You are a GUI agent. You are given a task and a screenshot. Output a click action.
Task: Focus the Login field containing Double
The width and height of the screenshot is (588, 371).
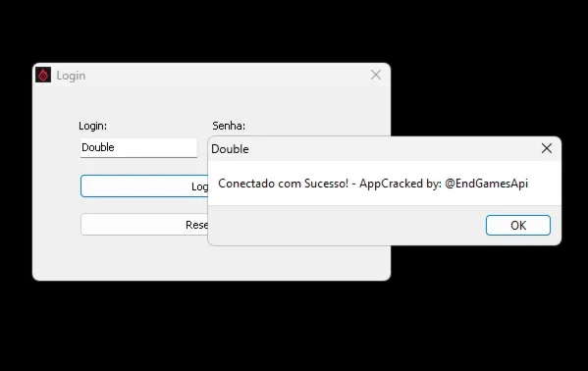click(x=138, y=147)
